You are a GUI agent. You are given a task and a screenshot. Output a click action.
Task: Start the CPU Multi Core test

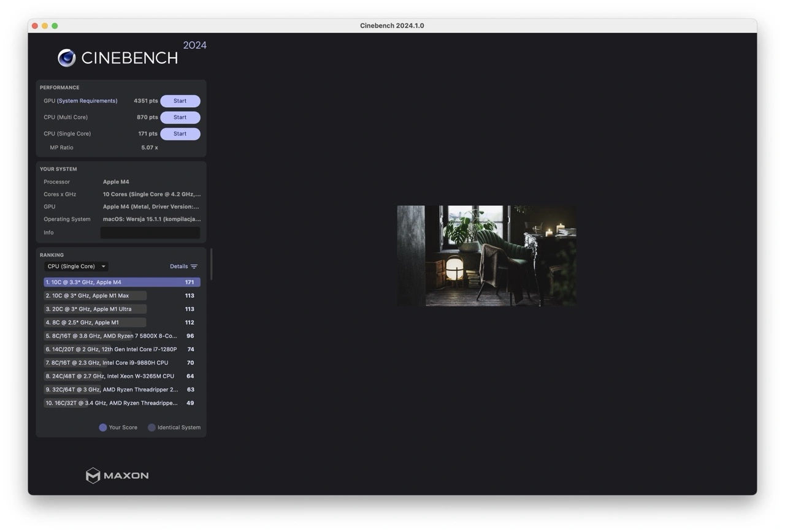(180, 117)
